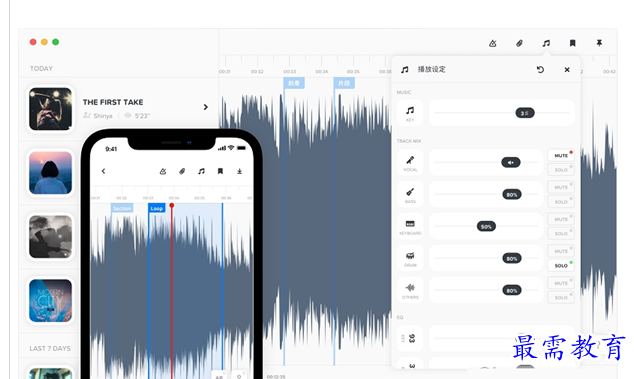Tap the Section marker on the phone waveform

click(x=122, y=208)
